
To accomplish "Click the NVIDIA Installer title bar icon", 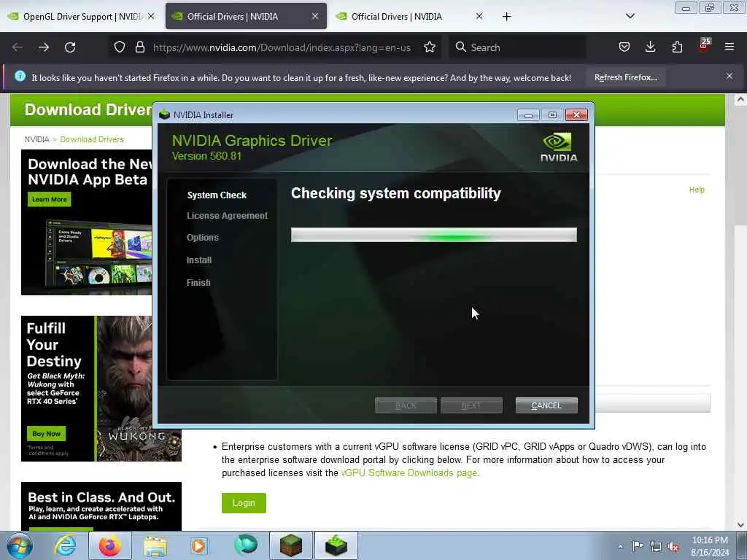I will click(x=164, y=114).
